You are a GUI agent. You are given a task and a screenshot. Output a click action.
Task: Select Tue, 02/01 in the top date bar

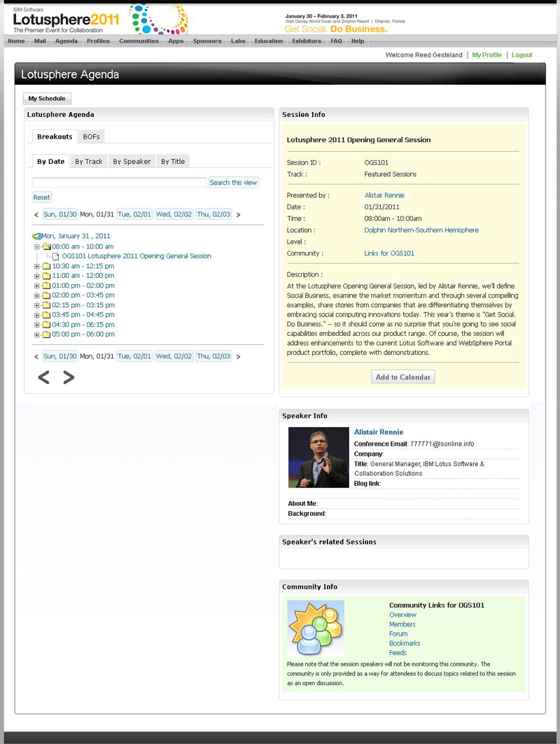[x=134, y=214]
